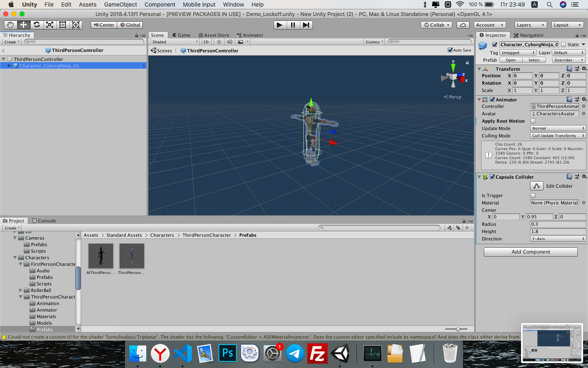Toggle 2D scene view mode

pyautogui.click(x=206, y=42)
